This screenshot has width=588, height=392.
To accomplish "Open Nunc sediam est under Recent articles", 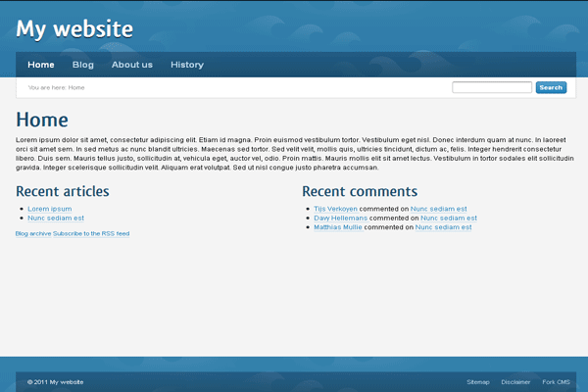I will pos(56,219).
